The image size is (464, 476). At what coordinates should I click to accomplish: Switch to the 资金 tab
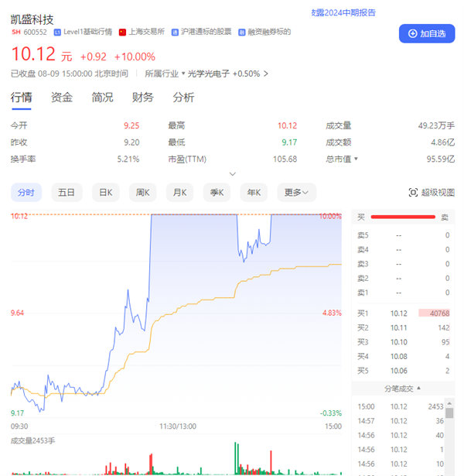pyautogui.click(x=62, y=98)
